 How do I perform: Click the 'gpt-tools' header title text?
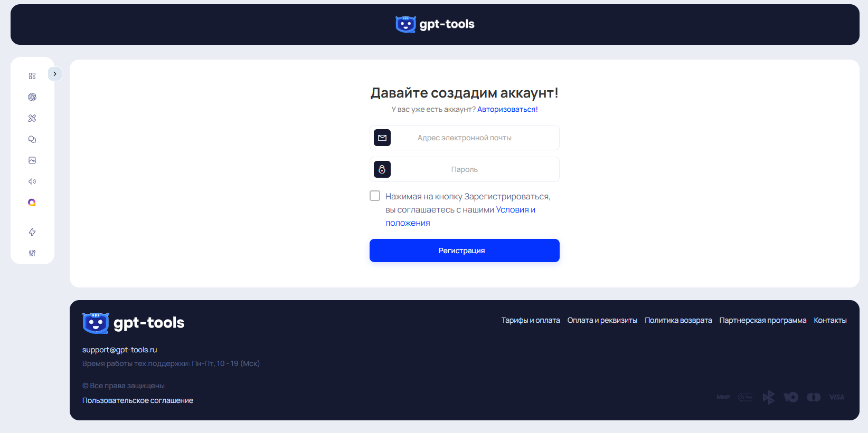point(447,24)
